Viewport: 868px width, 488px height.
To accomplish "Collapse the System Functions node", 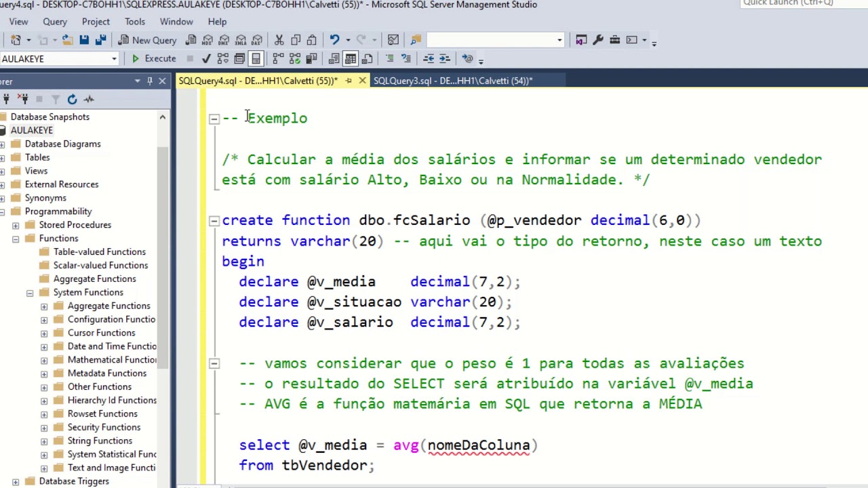I will [x=30, y=293].
